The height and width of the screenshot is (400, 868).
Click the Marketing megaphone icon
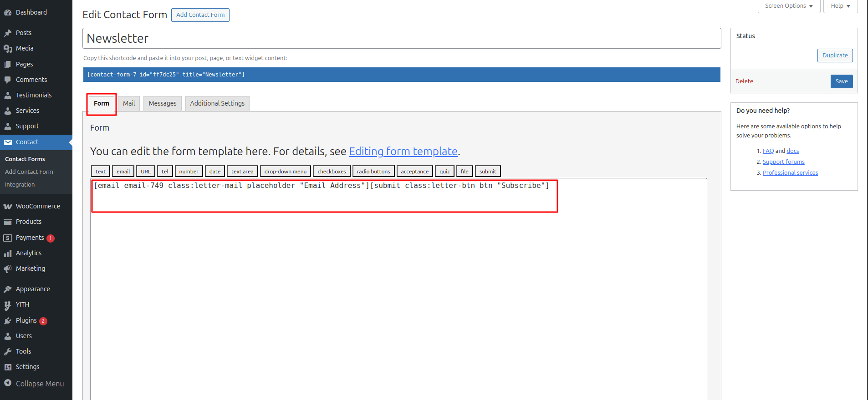8,269
